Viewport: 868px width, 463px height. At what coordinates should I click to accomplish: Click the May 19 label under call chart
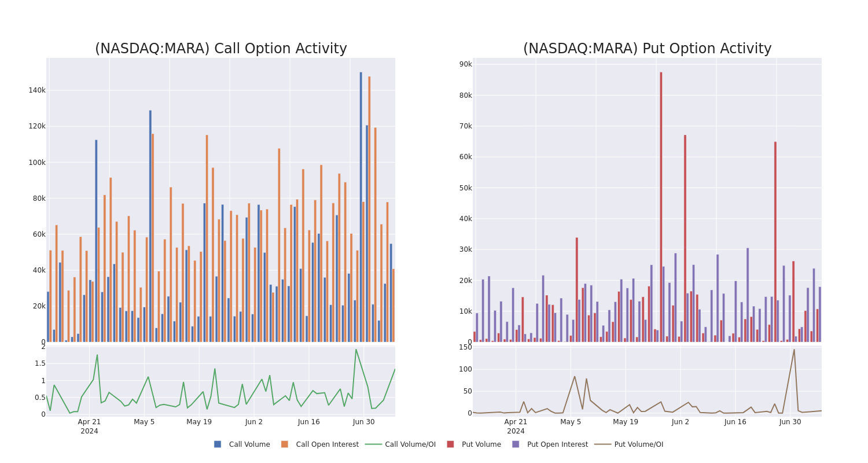pos(199,422)
